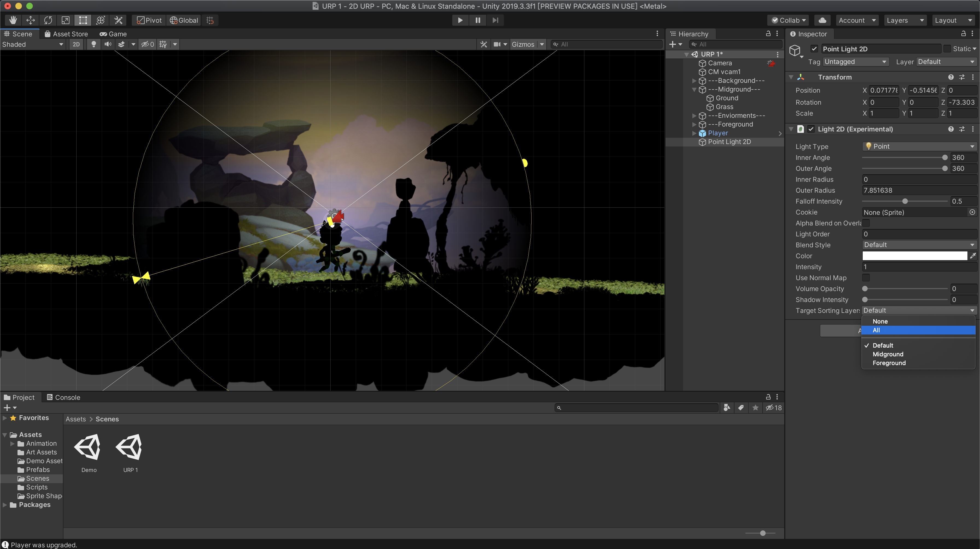Toggle the Static checkbox
Screen dimensions: 980x549
(947, 49)
